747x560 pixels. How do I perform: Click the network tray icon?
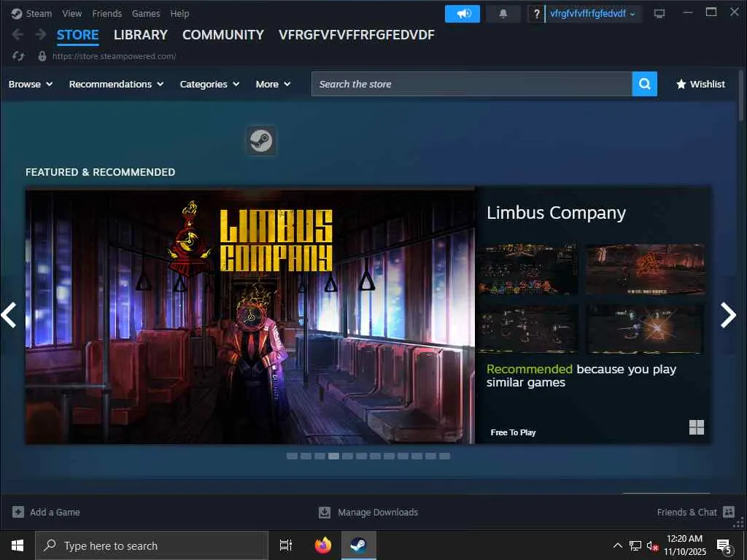635,545
